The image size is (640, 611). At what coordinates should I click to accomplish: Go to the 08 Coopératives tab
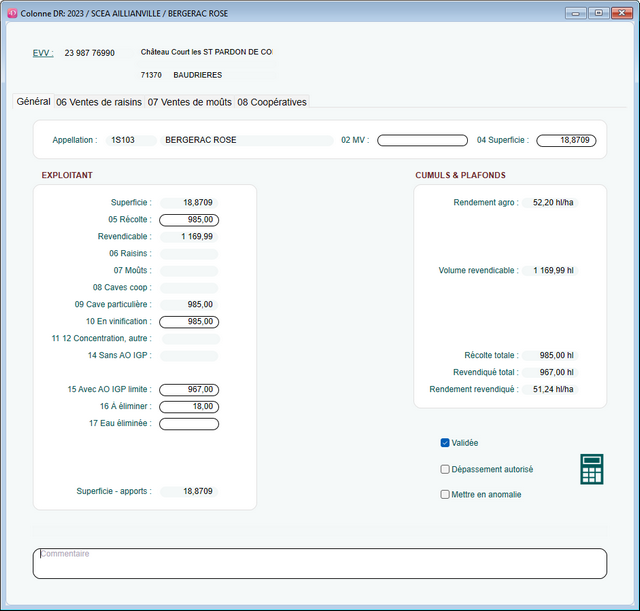[272, 102]
